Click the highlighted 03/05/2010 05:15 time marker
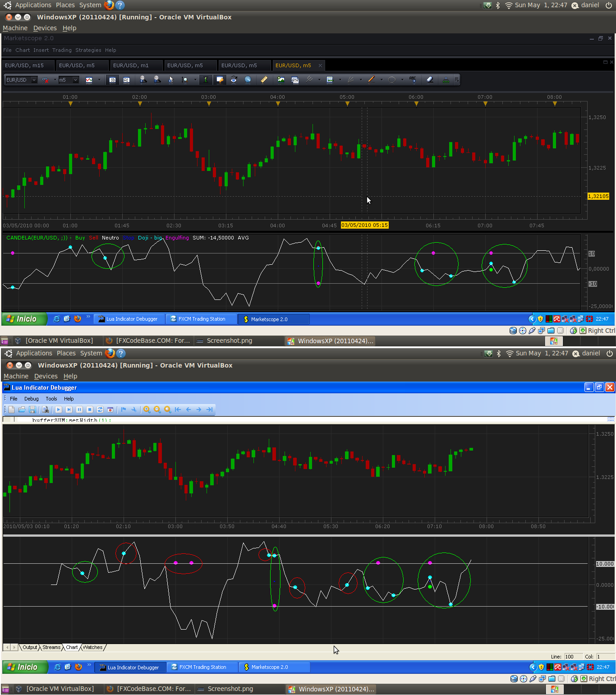Screen dimensions: 616x695 point(365,225)
